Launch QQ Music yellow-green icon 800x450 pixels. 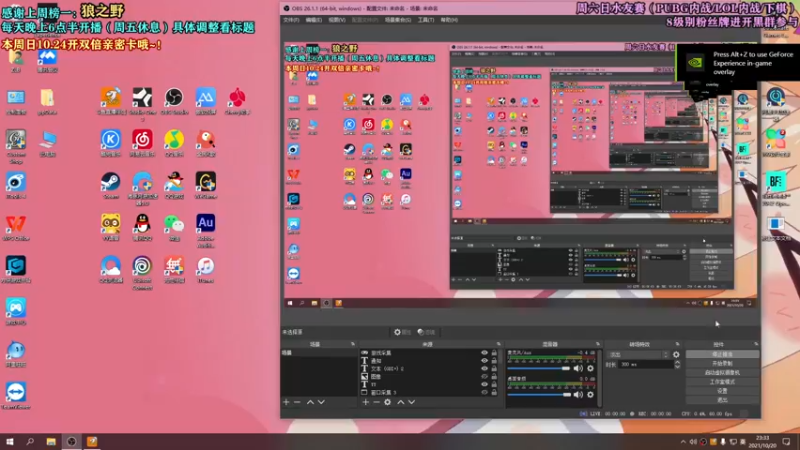coord(174,143)
